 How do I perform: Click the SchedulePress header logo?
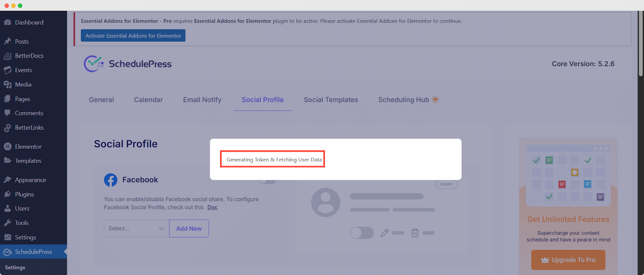click(x=128, y=64)
